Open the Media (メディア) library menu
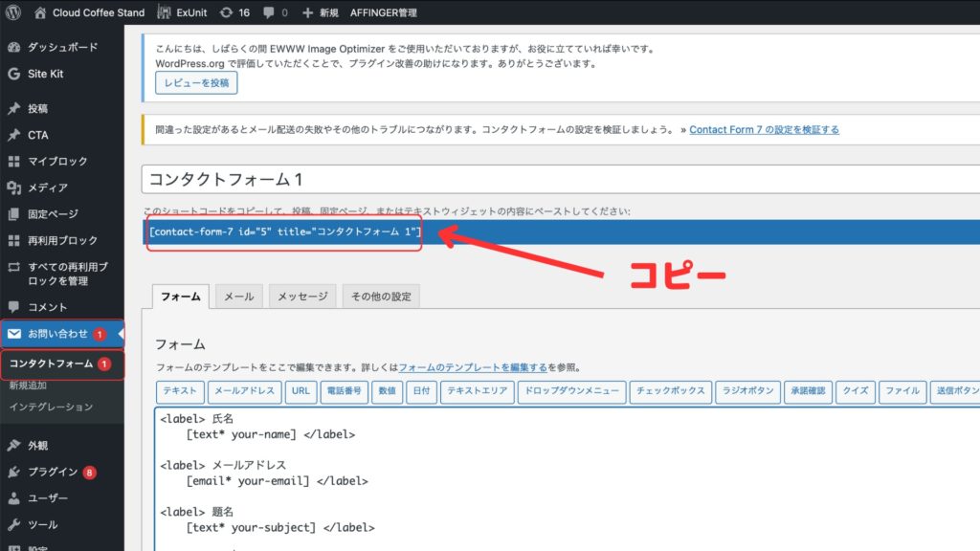Screen dimensions: 980x551 (47, 187)
